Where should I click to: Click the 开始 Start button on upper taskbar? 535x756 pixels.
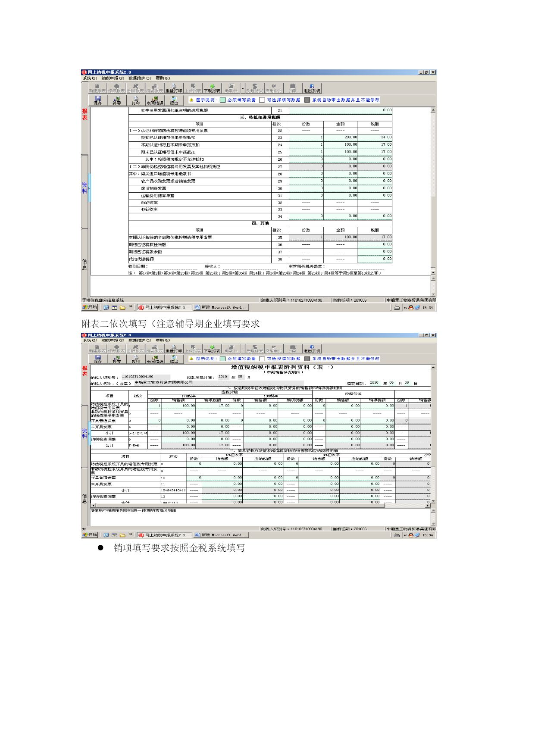coord(90,307)
